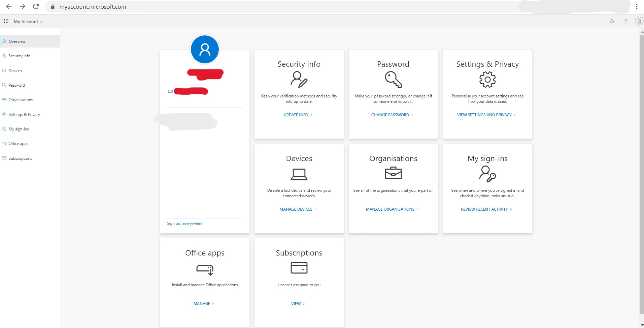
Task: Click the Office apps download icon
Action: tap(205, 270)
